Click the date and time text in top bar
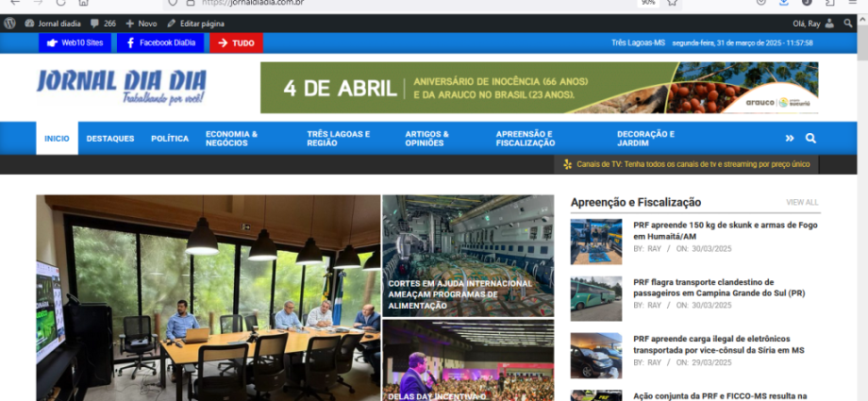868x401 pixels. click(743, 42)
